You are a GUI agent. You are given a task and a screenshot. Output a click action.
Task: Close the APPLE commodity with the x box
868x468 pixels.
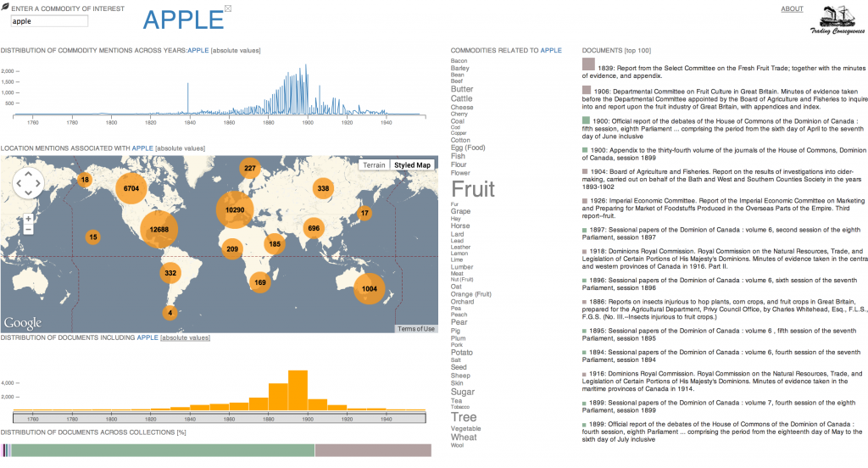click(227, 9)
